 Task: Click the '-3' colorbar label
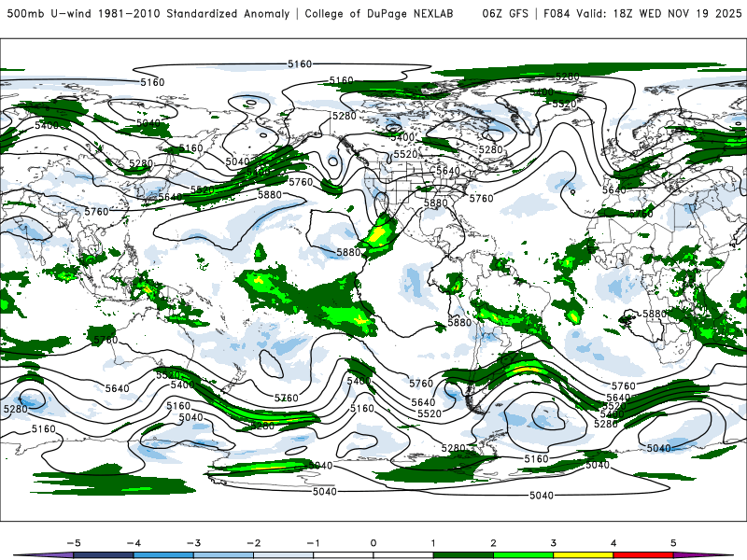click(193, 543)
